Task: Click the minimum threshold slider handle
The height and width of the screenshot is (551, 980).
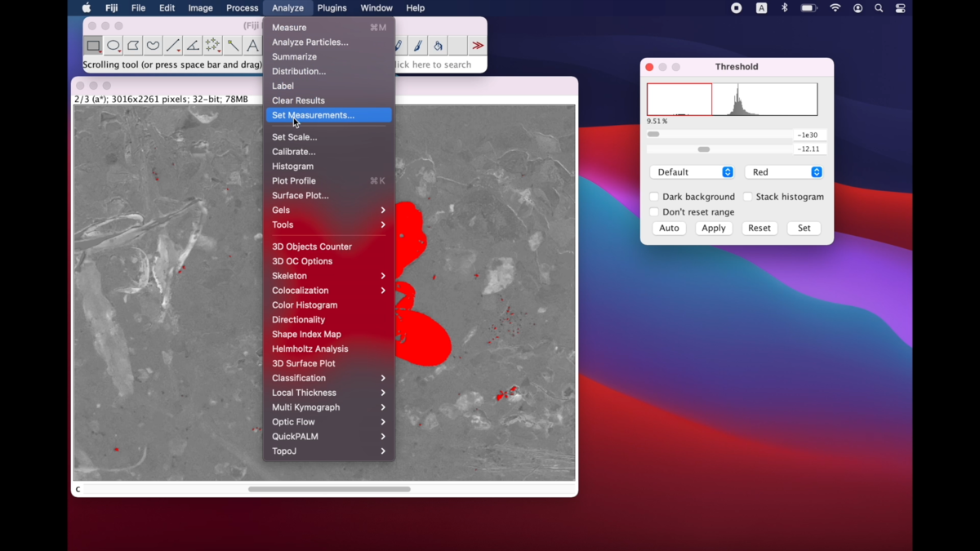Action: (653, 135)
